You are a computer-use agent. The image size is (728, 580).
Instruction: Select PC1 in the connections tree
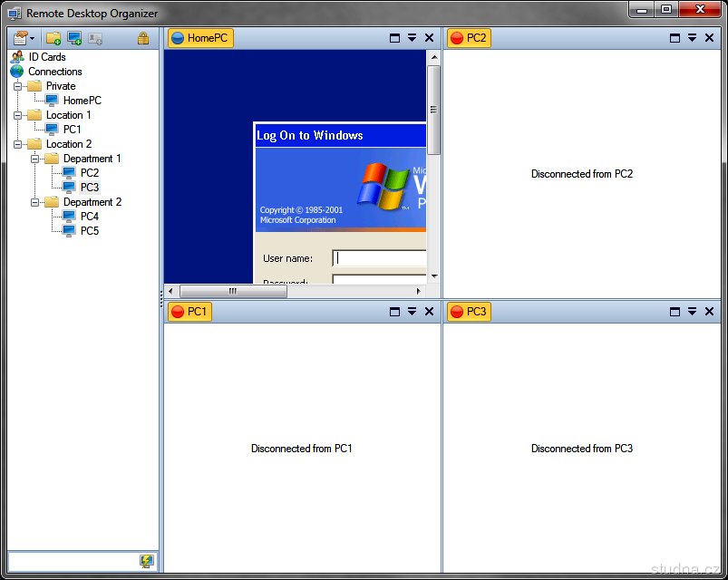72,130
